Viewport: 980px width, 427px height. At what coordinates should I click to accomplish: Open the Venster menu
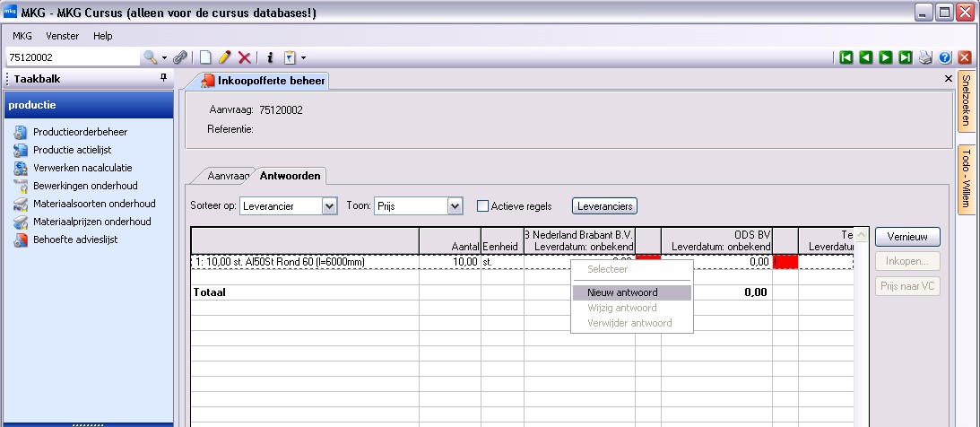click(x=63, y=36)
